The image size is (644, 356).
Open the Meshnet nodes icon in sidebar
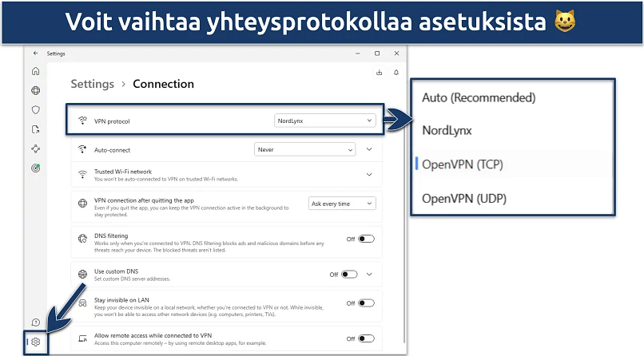point(36,149)
